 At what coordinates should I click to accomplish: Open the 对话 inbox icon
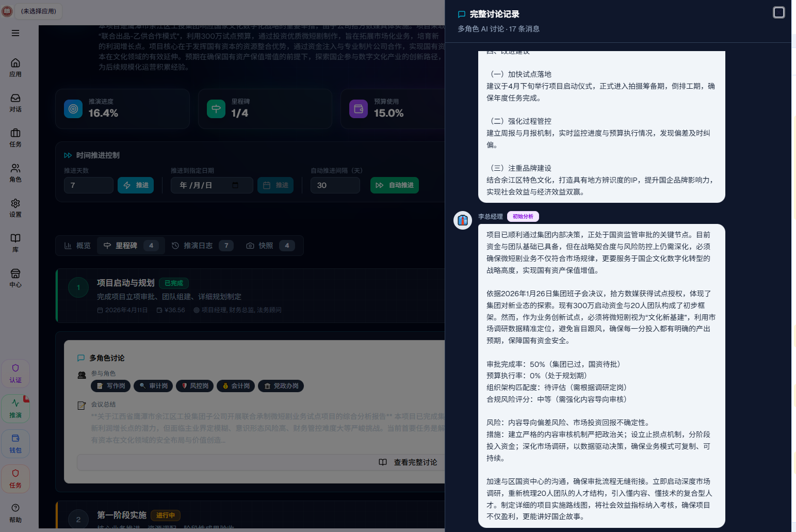[x=15, y=102]
